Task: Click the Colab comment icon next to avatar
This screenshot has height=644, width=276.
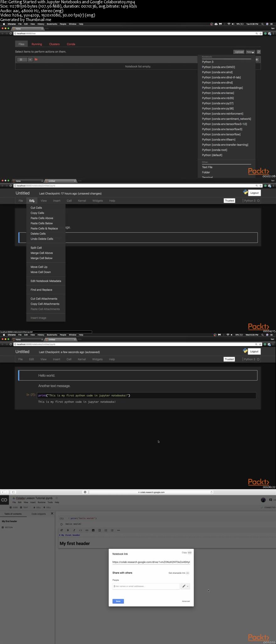Action: [271, 500]
